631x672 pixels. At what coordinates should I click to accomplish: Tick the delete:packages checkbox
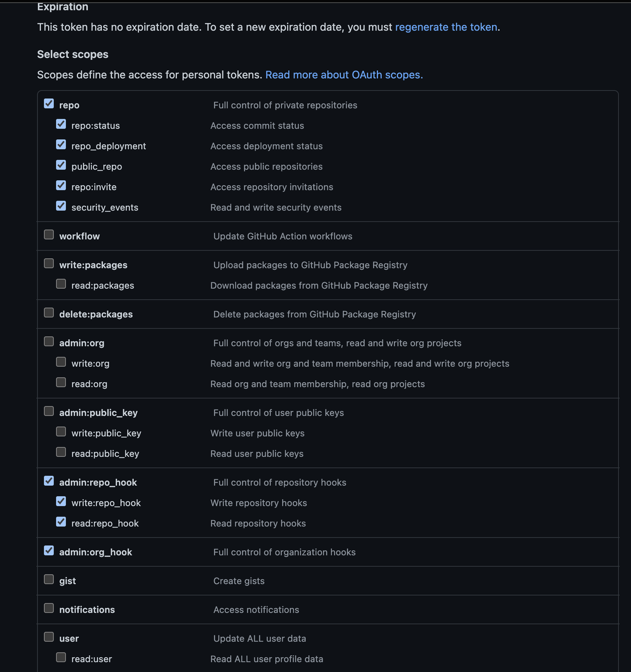49,313
